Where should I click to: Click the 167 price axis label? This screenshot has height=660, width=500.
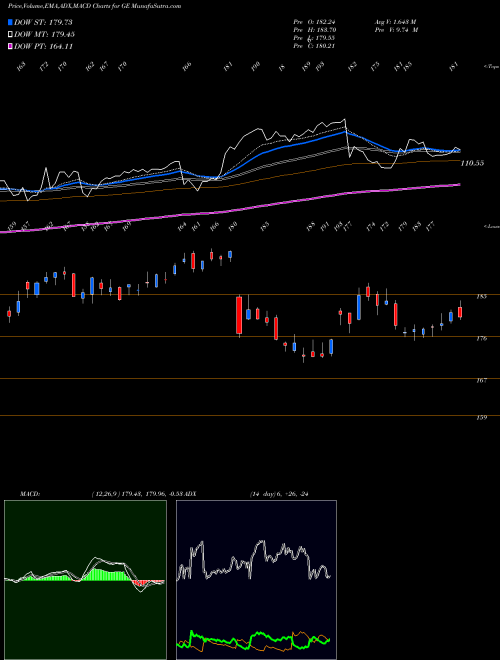coord(481,381)
